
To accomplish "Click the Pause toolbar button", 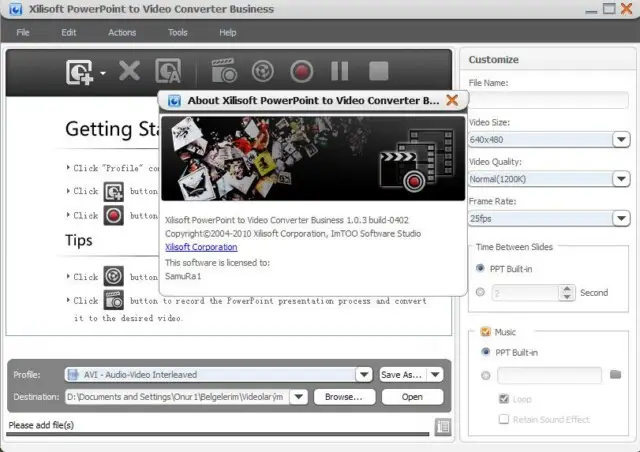I will click(340, 71).
